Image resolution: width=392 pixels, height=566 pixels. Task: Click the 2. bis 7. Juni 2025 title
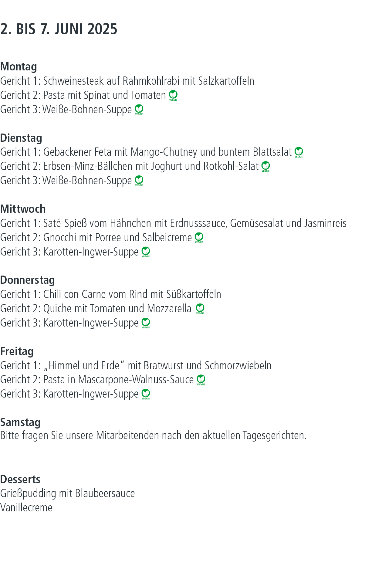pyautogui.click(x=59, y=29)
